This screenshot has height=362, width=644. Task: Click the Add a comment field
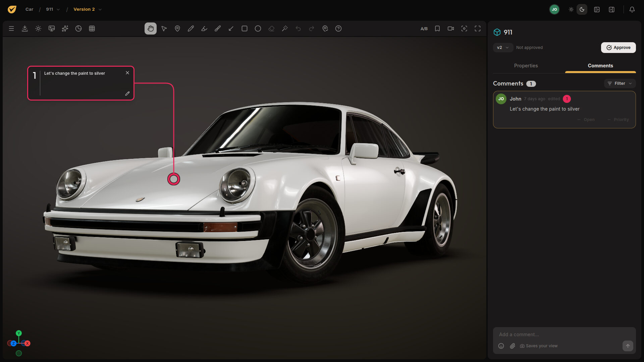(565, 335)
